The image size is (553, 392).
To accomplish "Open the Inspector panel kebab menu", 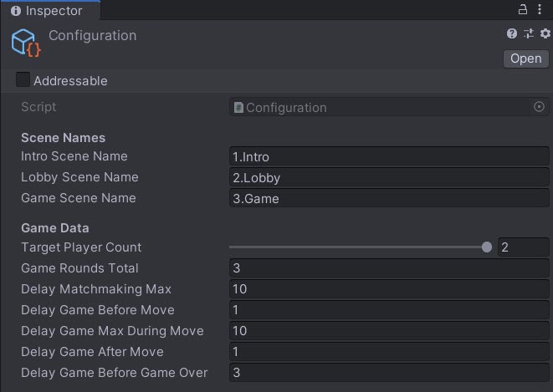I will point(540,10).
